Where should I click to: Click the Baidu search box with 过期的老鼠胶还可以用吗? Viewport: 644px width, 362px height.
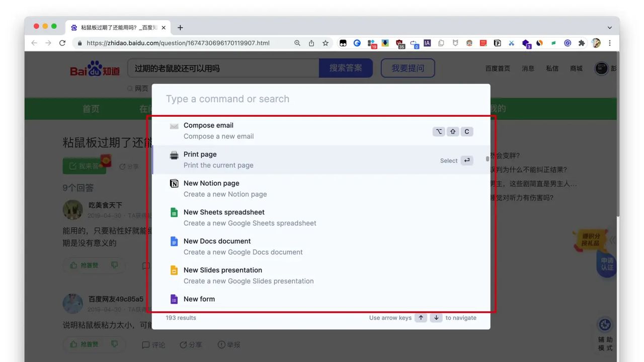[x=223, y=68]
